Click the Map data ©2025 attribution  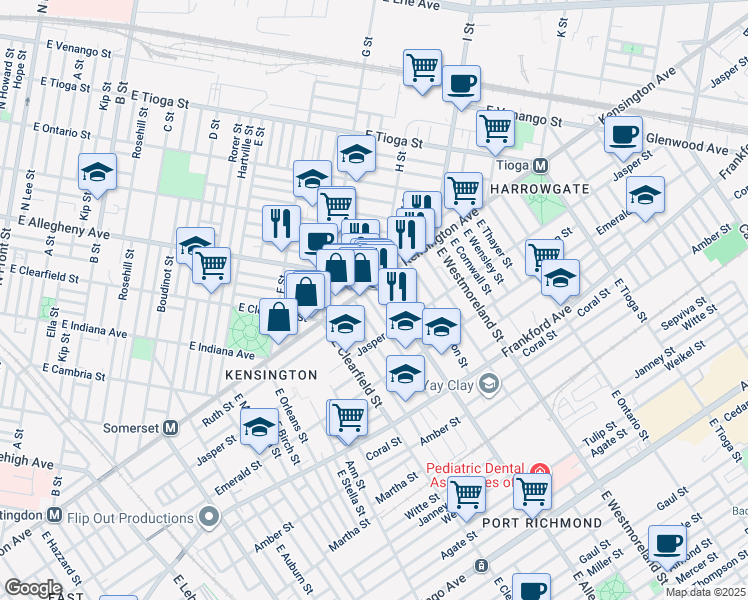pyautogui.click(x=705, y=592)
